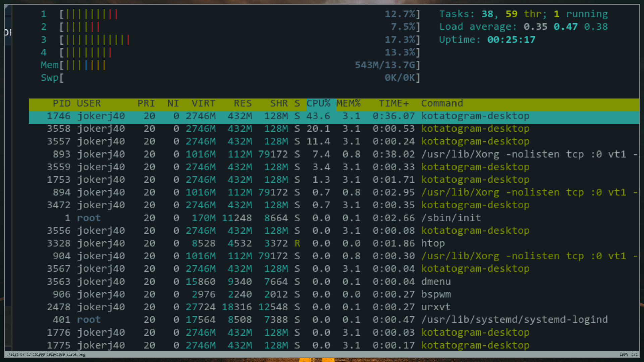Click the PID column header
The height and width of the screenshot is (362, 644).
coord(62,103)
